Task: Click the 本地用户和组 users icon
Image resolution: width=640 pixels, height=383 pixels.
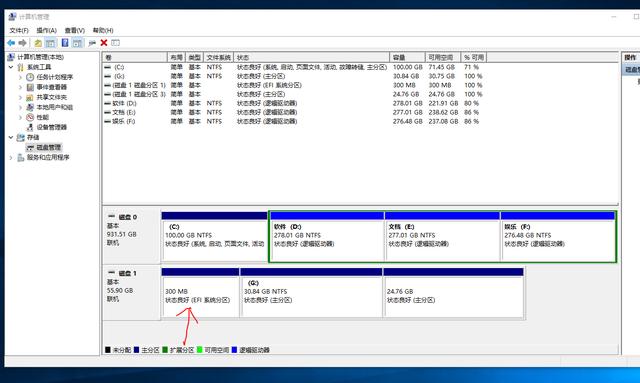Action: click(x=30, y=107)
